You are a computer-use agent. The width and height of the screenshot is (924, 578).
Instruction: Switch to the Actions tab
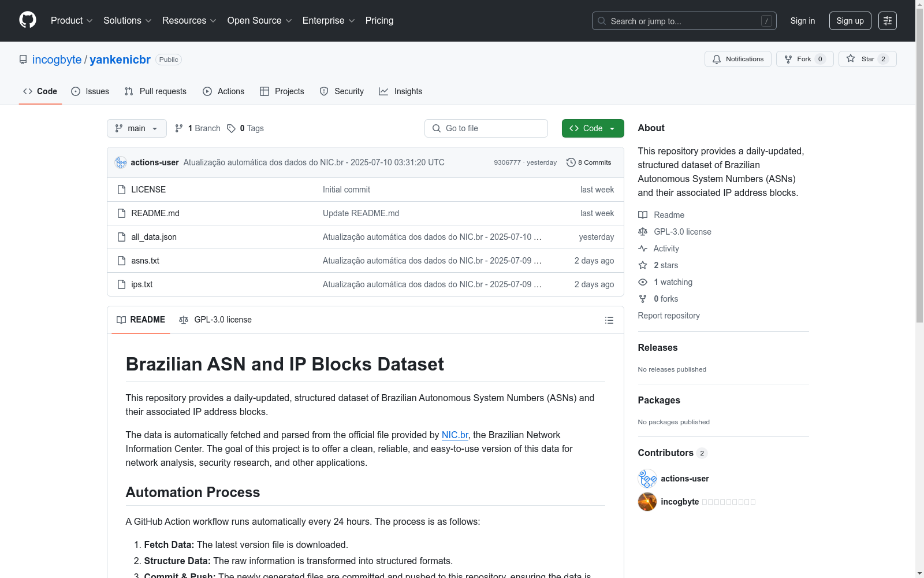click(x=223, y=91)
